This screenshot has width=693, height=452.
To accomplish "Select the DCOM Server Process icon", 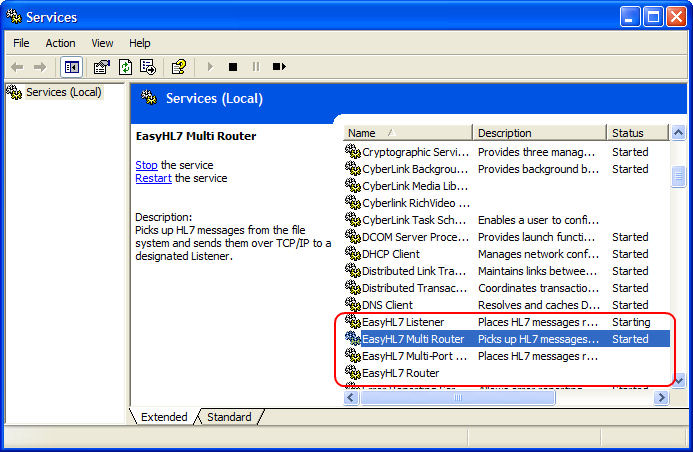I will click(x=353, y=237).
